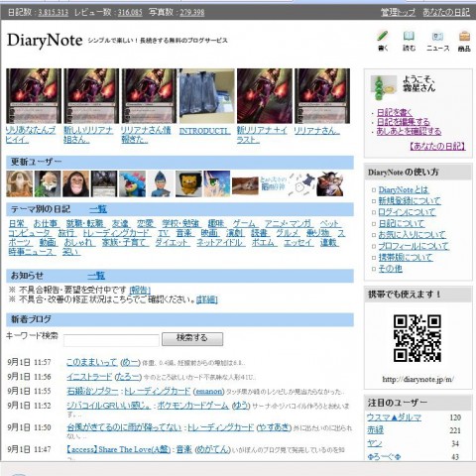Viewport: 476px width, 476px height.
Task: Open the 新規登録について help link
Action: (x=410, y=200)
